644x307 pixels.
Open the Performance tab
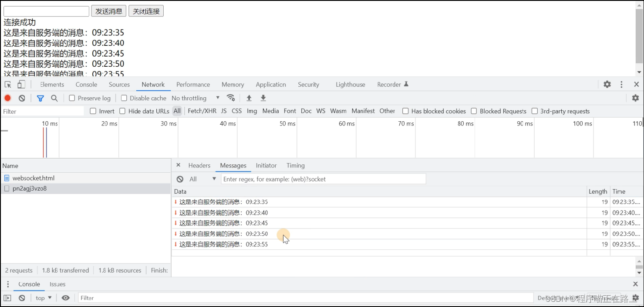pyautogui.click(x=193, y=85)
